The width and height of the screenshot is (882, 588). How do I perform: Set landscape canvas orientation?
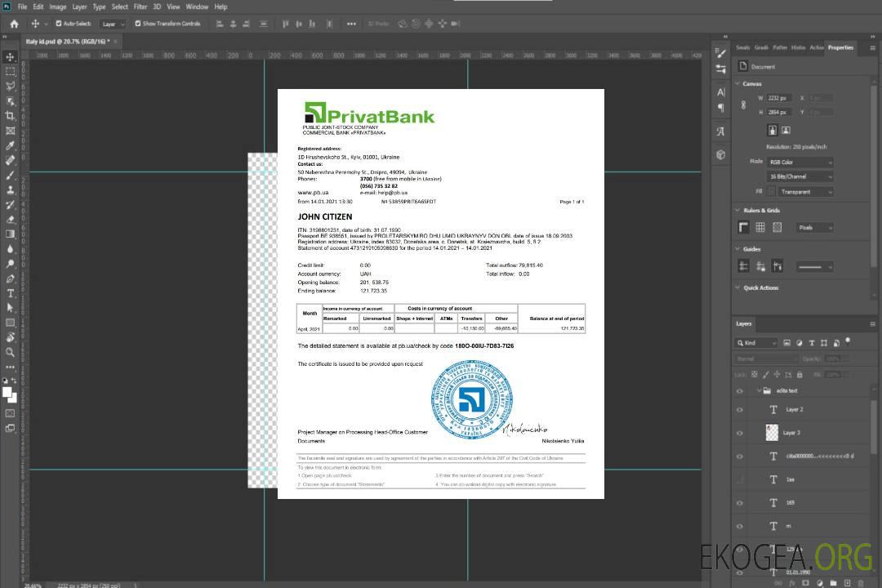(786, 131)
